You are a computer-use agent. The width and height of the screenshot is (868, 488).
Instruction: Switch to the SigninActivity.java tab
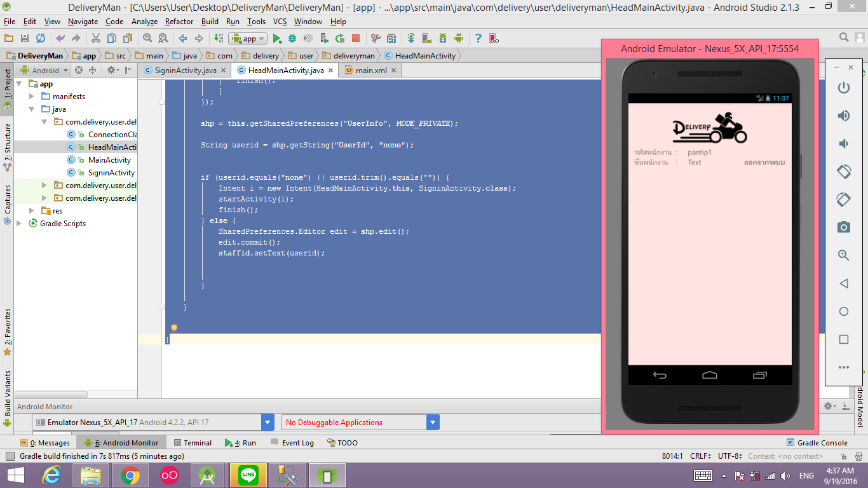[185, 71]
